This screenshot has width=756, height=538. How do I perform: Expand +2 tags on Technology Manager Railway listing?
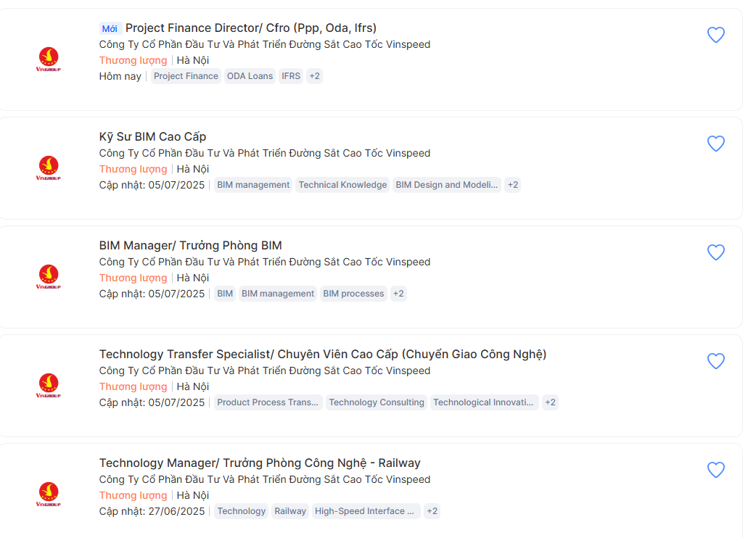[432, 511]
